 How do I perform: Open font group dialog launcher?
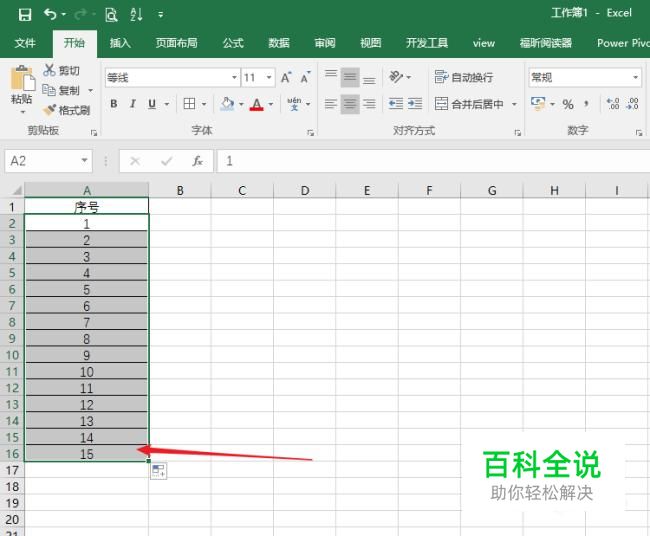point(310,133)
